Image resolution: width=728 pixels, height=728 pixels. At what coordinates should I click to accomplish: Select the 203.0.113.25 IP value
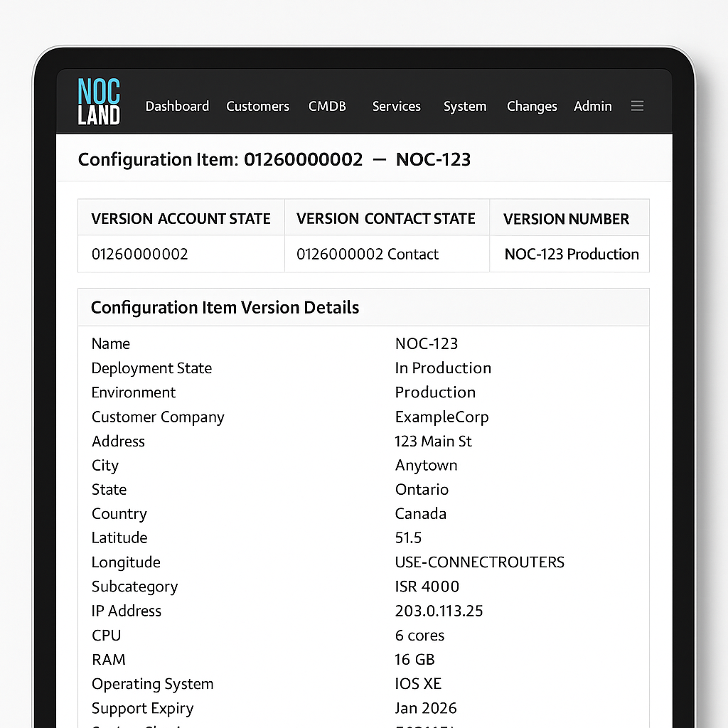(439, 611)
